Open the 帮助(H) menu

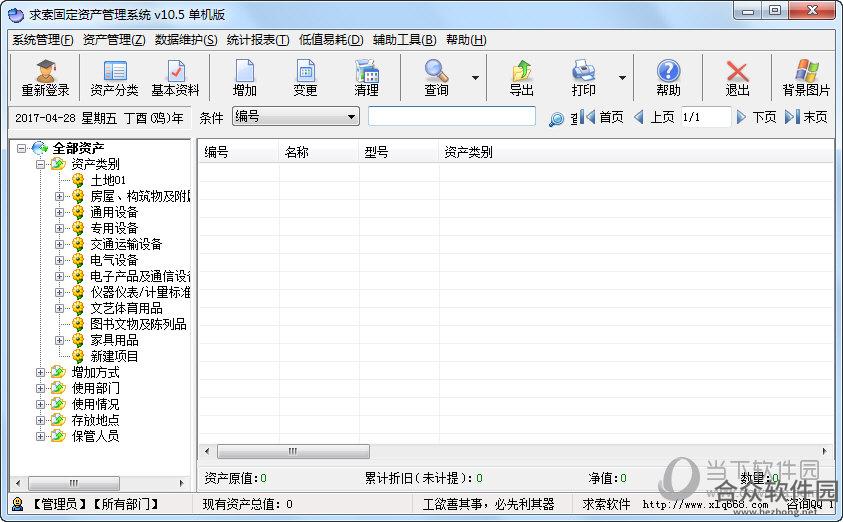(x=466, y=40)
